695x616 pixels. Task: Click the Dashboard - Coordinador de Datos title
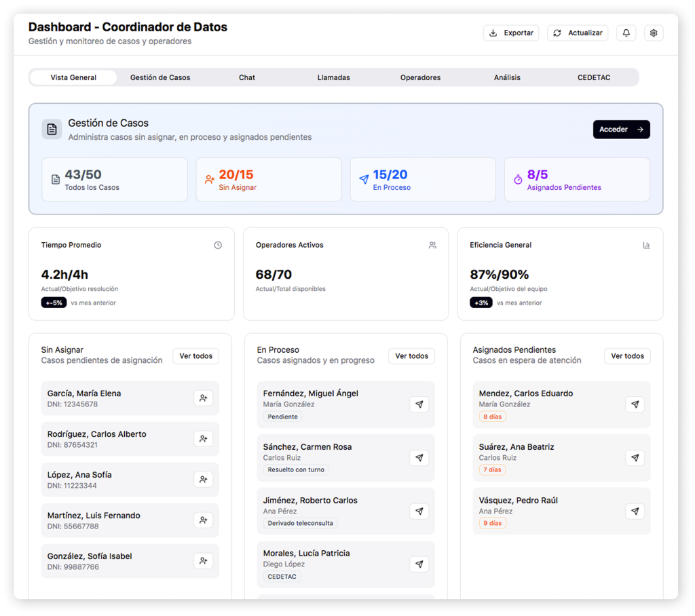(128, 27)
